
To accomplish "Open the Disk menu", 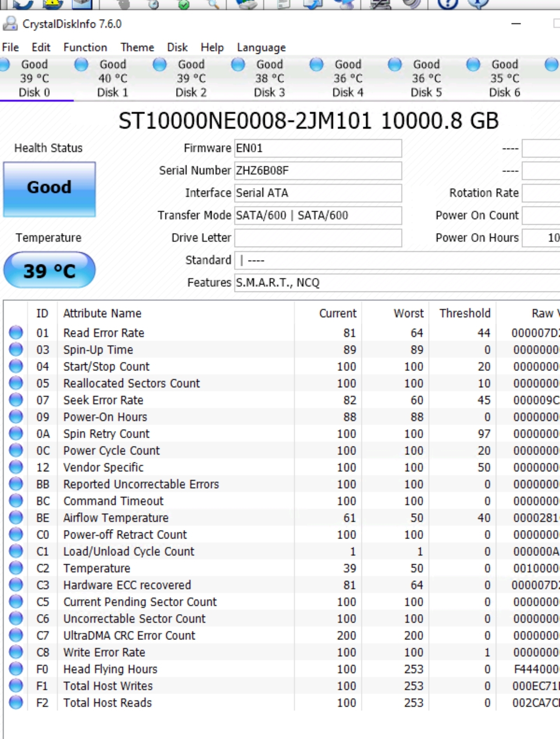I will pos(177,47).
